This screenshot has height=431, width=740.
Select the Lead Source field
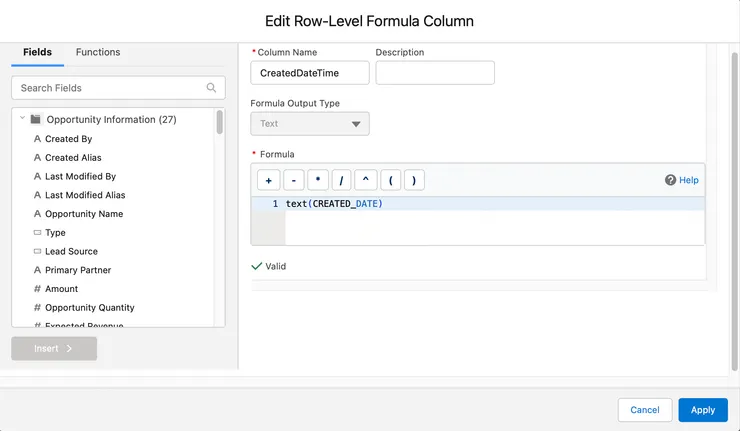71,251
